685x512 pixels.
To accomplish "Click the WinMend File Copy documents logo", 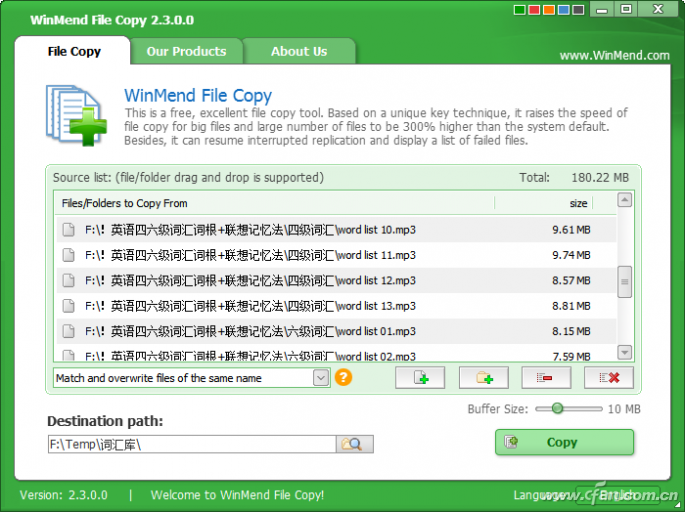I will point(76,115).
